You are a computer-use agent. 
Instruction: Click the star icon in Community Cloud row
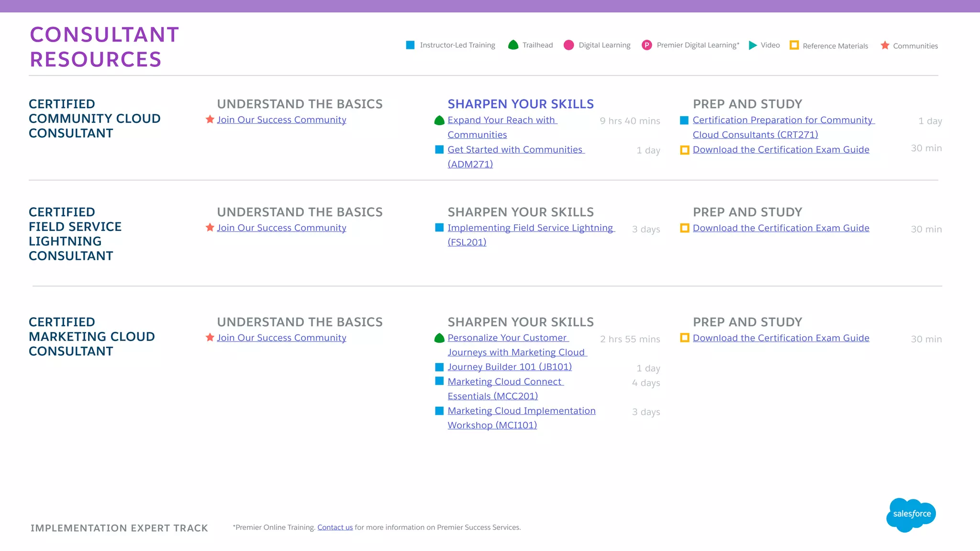coord(210,120)
